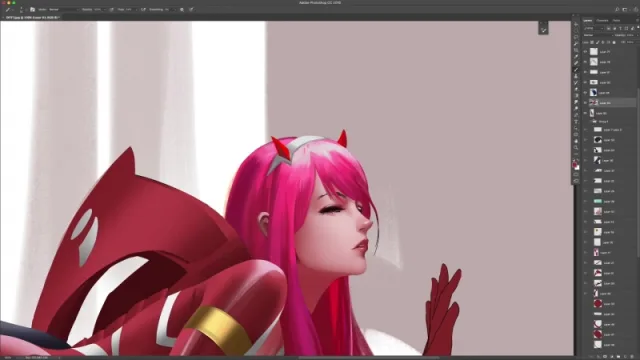The height and width of the screenshot is (360, 640).
Task: Select the Quick Selection tool
Action: click(576, 44)
